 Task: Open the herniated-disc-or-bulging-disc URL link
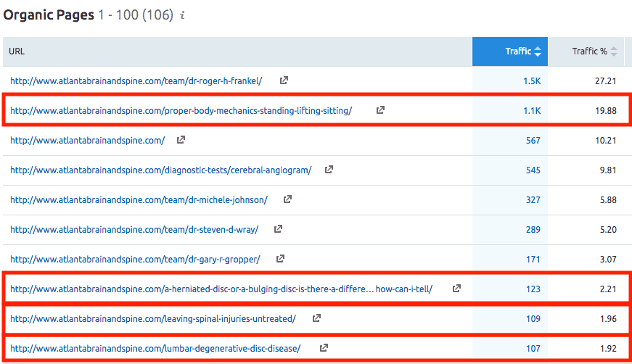pos(221,289)
